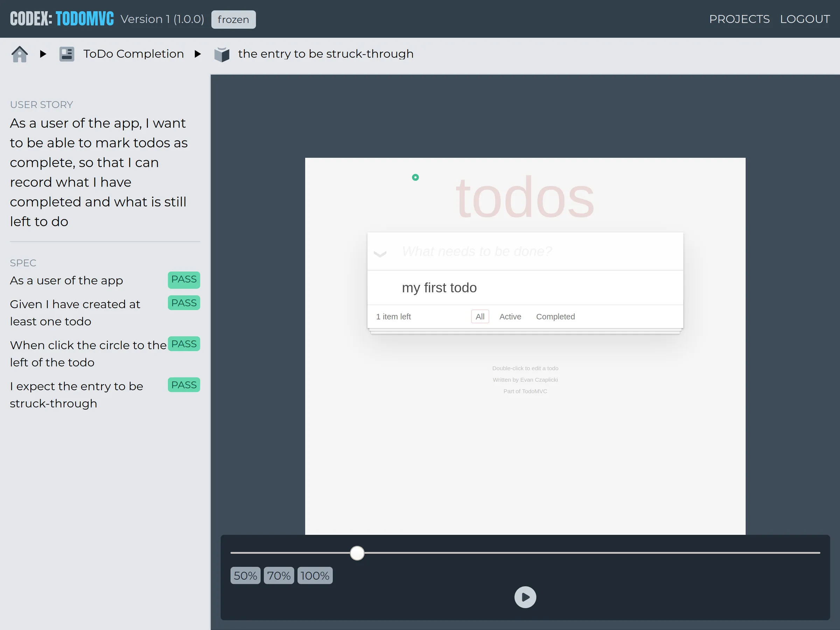Click the play icon below the timeline
Screen dimensions: 840x630
[x=525, y=597]
